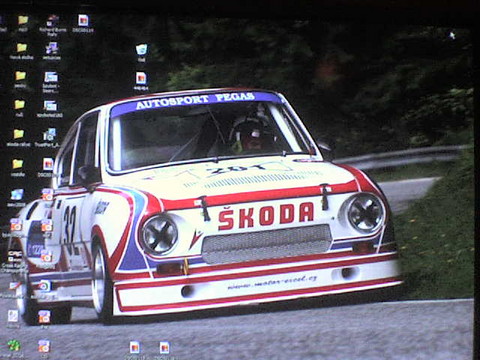The image size is (480, 360).
Task: Select the image file below Recycle Bin
Action: pyautogui.click(x=141, y=79)
